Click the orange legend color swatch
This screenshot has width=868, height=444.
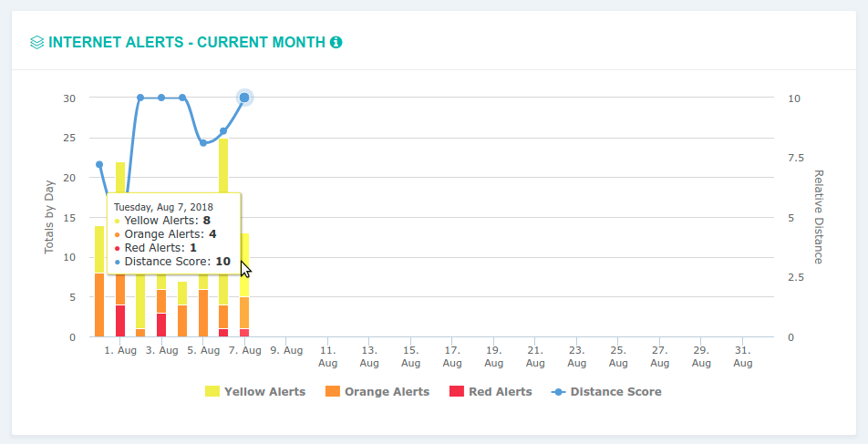(x=333, y=392)
